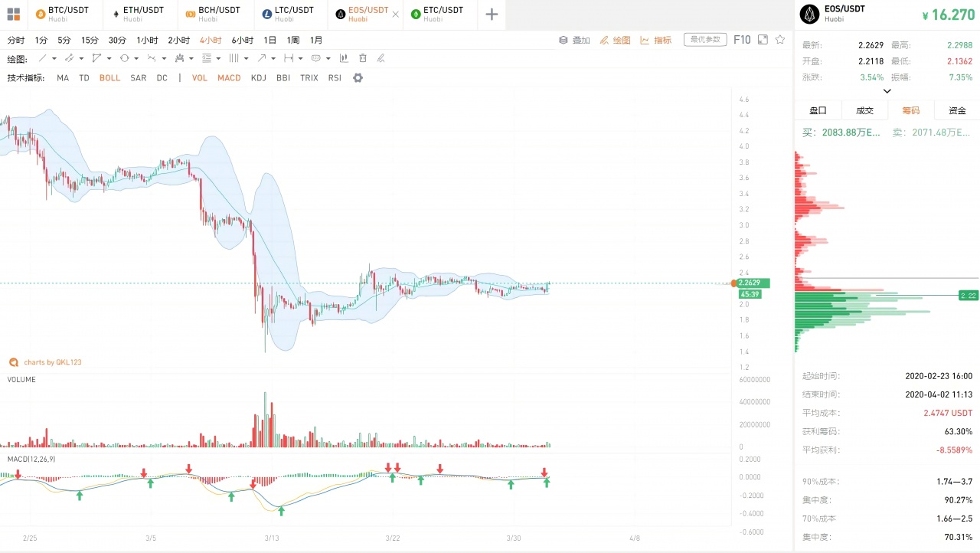Viewport: 980px width, 553px height.
Task: Select the wave pattern drawing tool
Action: 152,58
